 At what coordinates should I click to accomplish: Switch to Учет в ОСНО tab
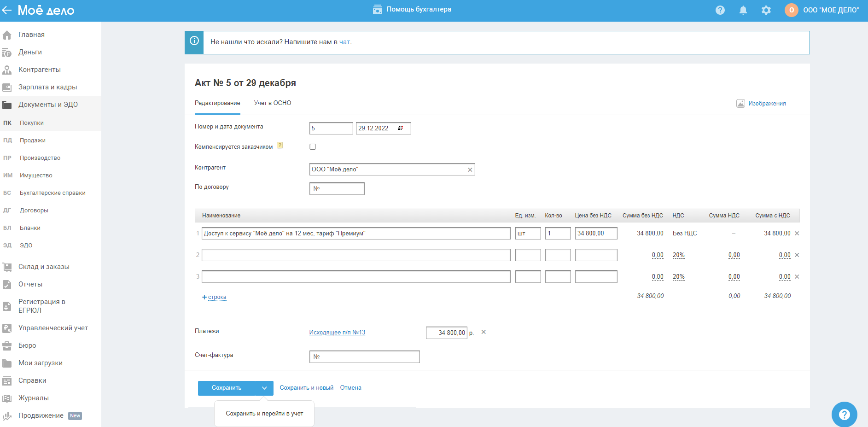coord(273,103)
